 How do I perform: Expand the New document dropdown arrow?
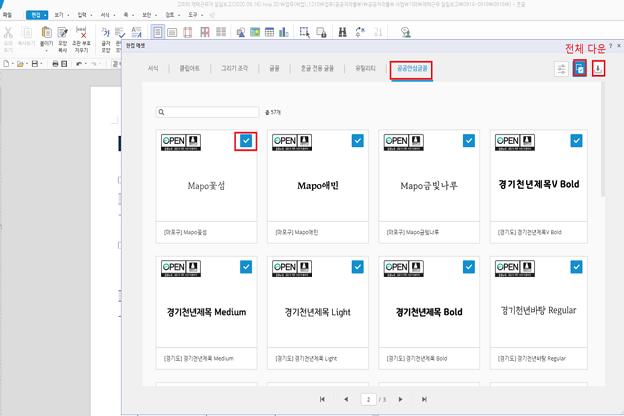pos(12,64)
